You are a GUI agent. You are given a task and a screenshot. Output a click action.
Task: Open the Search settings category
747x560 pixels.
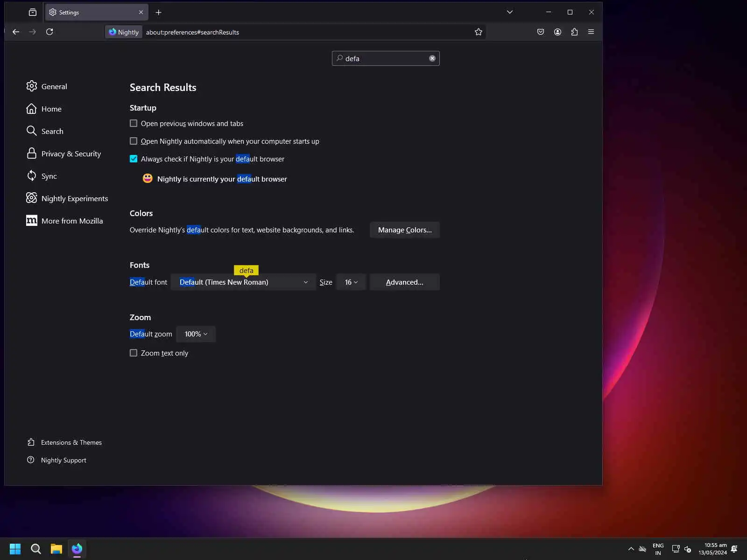[x=45, y=131]
